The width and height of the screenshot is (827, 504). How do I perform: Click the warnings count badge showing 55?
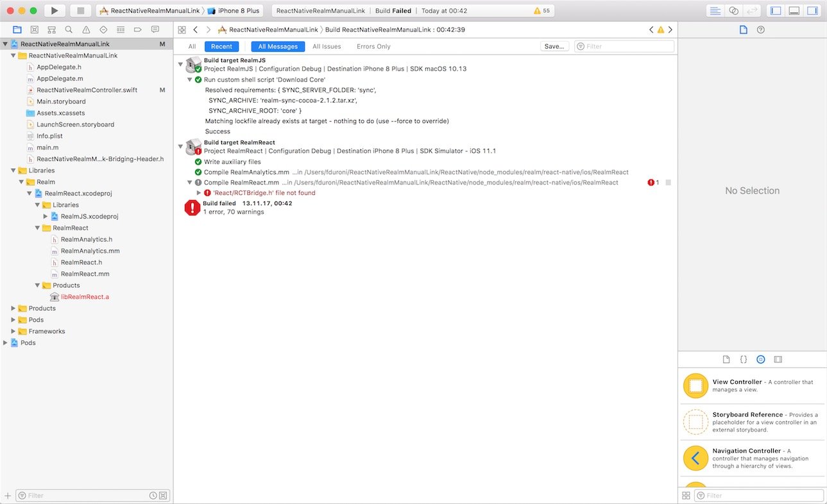click(542, 11)
